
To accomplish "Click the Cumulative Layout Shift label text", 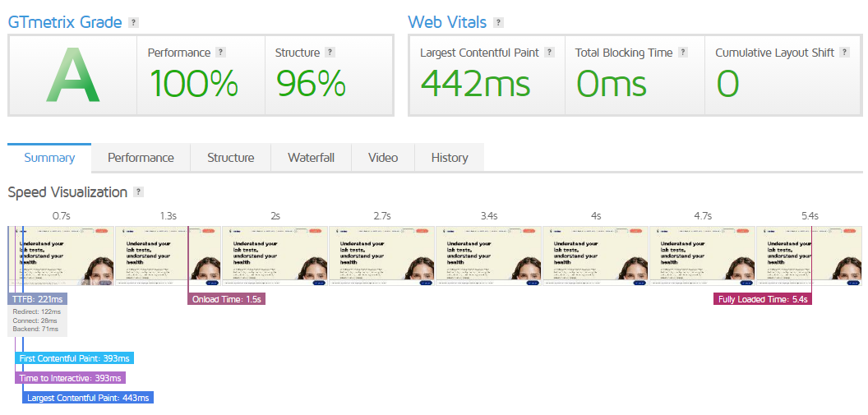I will (774, 53).
